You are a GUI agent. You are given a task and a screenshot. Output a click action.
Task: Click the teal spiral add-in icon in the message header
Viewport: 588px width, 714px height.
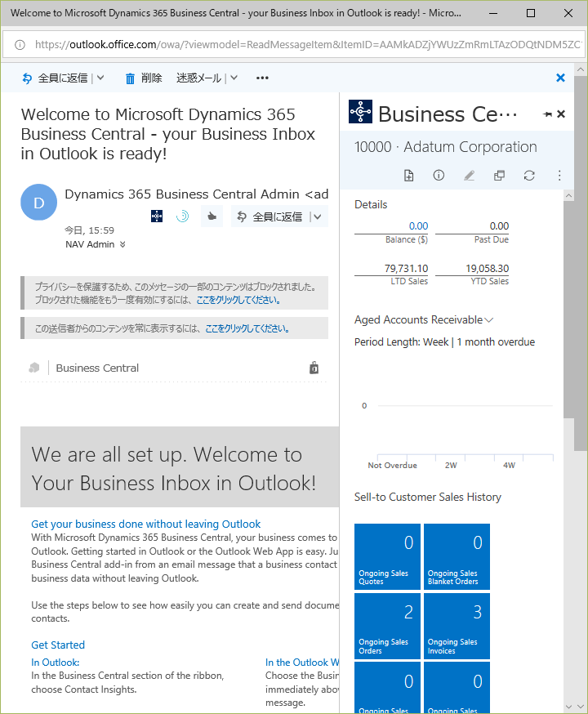182,216
